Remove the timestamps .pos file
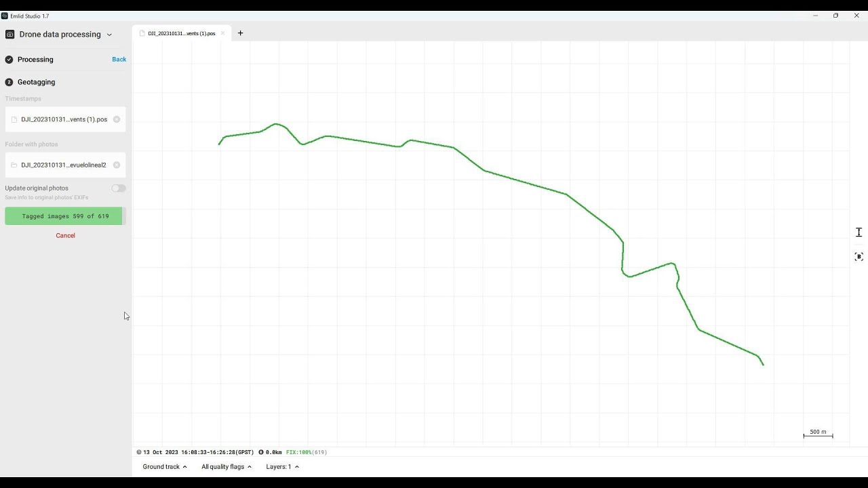 (x=117, y=119)
